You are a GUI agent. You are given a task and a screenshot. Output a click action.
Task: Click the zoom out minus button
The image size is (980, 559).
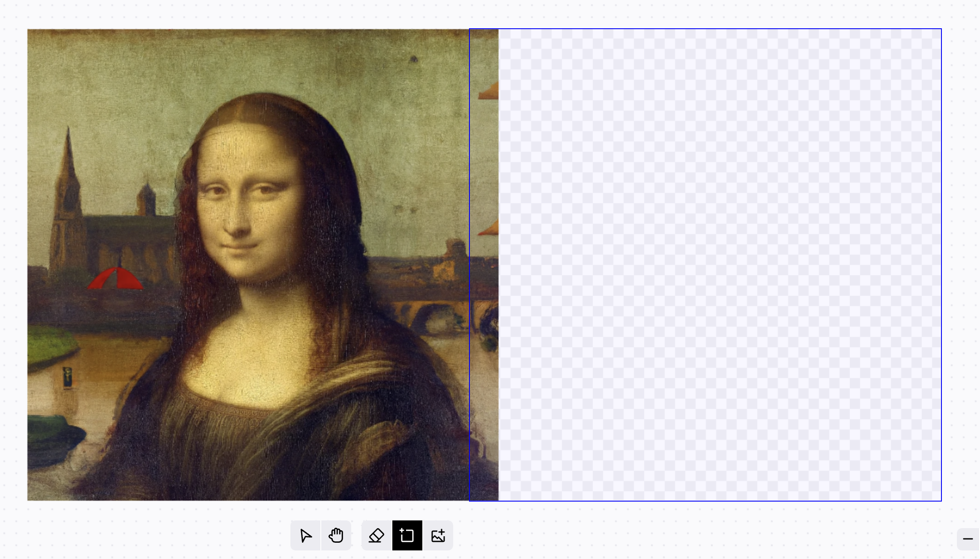(x=968, y=539)
